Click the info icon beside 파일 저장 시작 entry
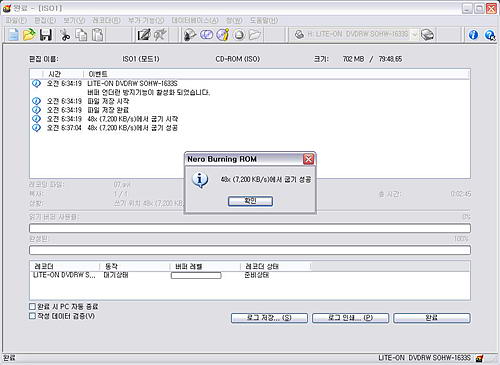The width and height of the screenshot is (500, 365). tap(36, 101)
